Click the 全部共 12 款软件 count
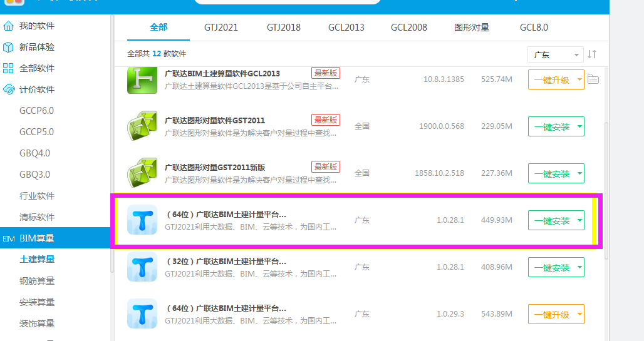Image resolution: width=644 pixels, height=341 pixels. [x=157, y=54]
